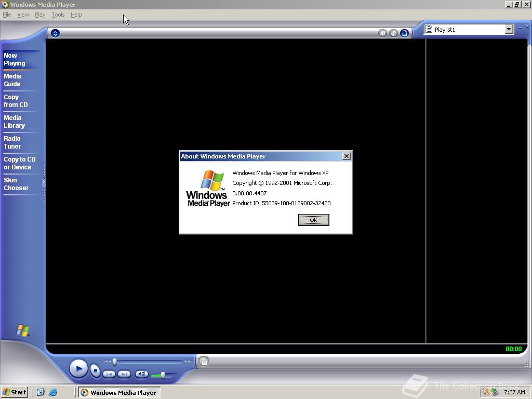Close the About Windows Media Player dialog
This screenshot has height=399, width=532.
pyautogui.click(x=347, y=156)
